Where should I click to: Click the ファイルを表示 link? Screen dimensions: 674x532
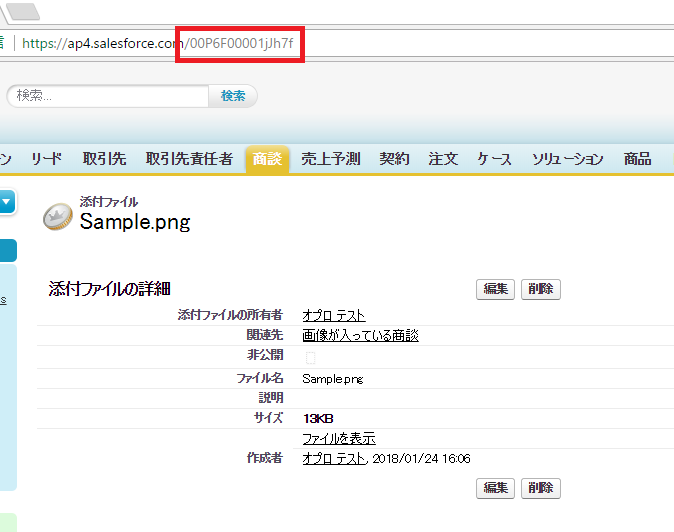click(x=339, y=439)
